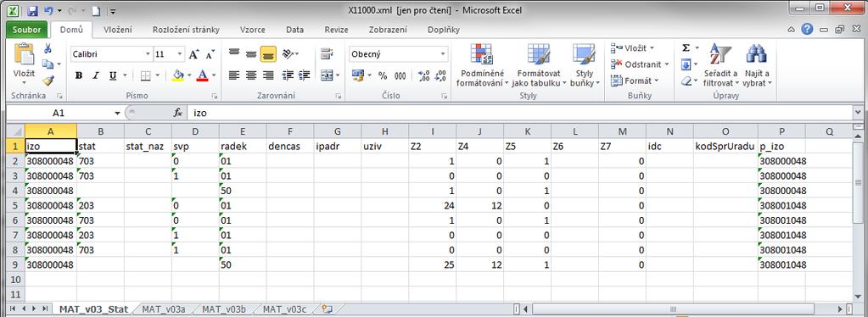Click the increase indent icon
868x317 pixels.
[304, 75]
